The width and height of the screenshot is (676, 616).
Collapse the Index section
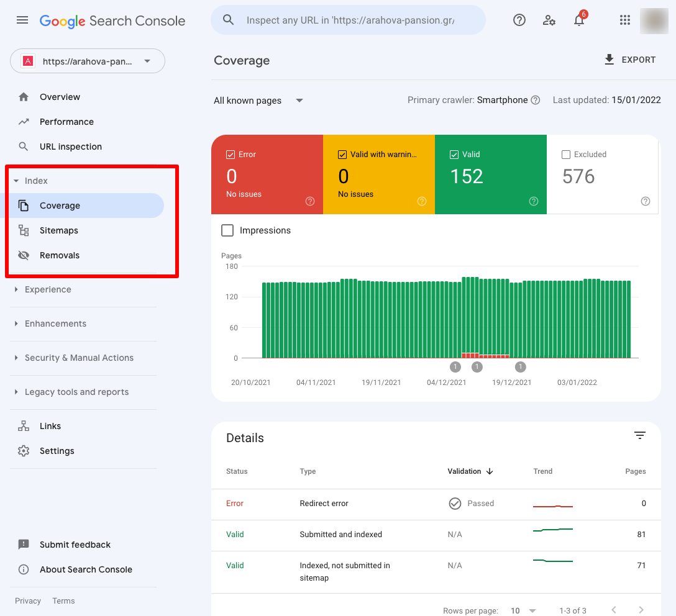[x=16, y=181]
